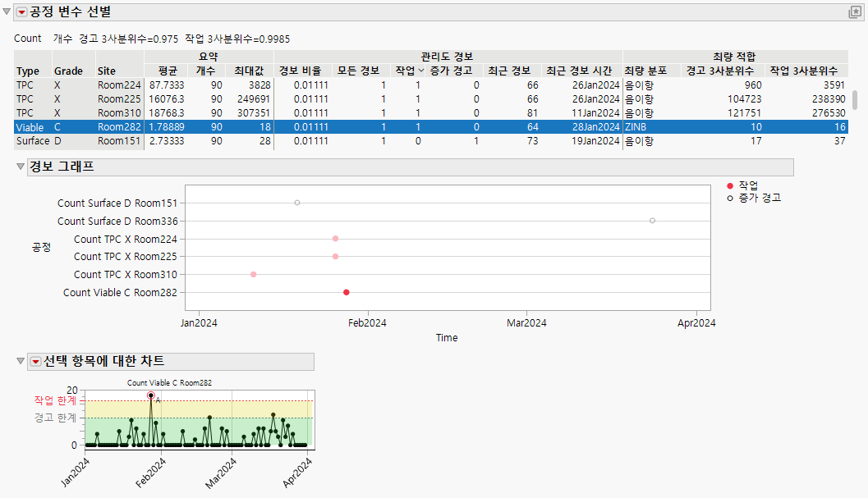
Task: Click the 28Jan2024 alarm time cell
Action: coord(595,126)
